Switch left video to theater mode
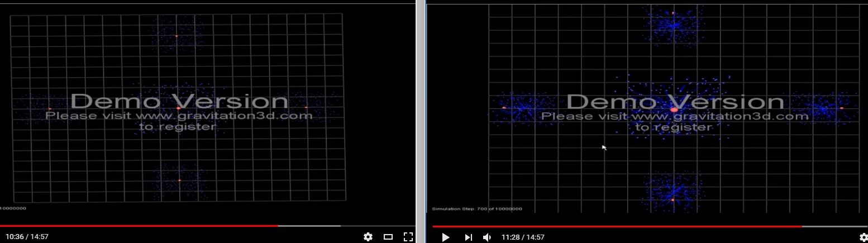 (x=388, y=237)
